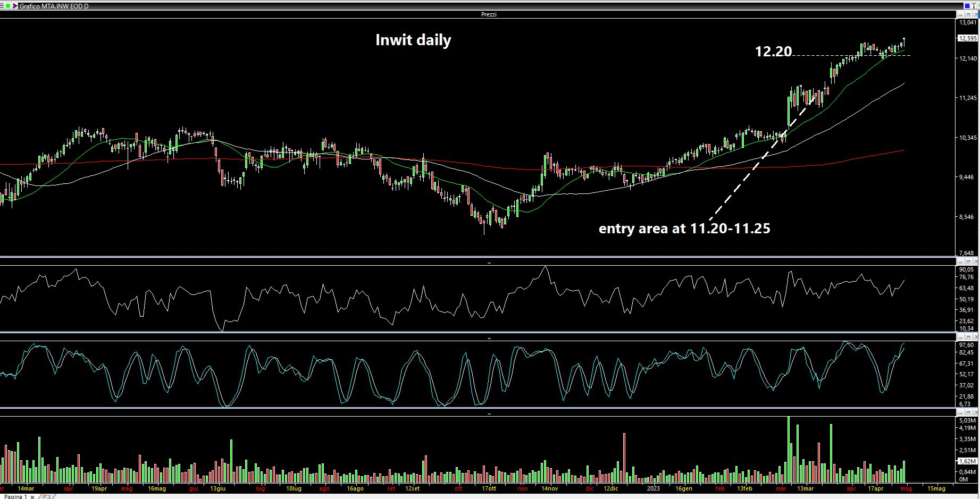This screenshot has width=980, height=499.
Task: Click the 2023 year marker on time axis
Action: [x=653, y=488]
